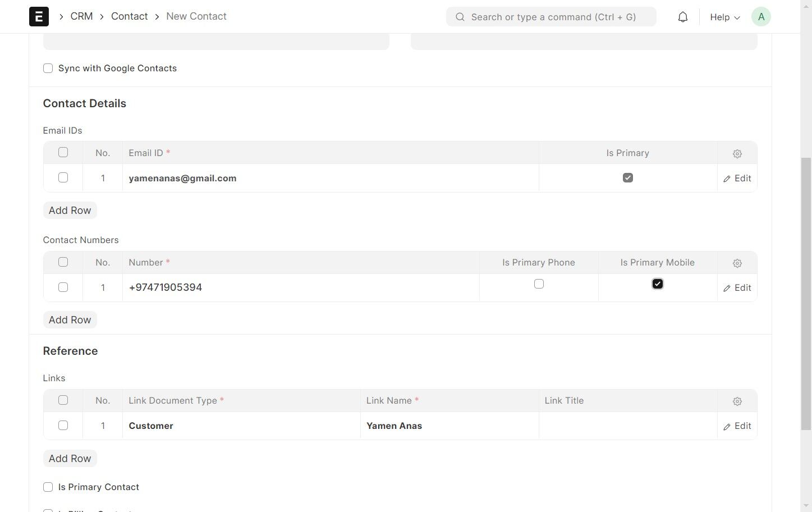
Task: Enable Sync with Google Contacts checkbox
Action: 48,68
